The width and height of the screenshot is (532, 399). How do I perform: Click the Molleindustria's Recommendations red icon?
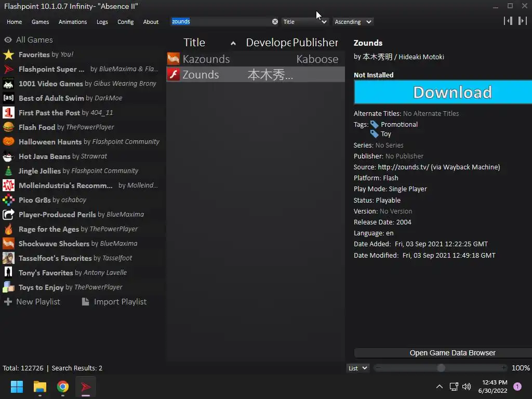[8, 185]
